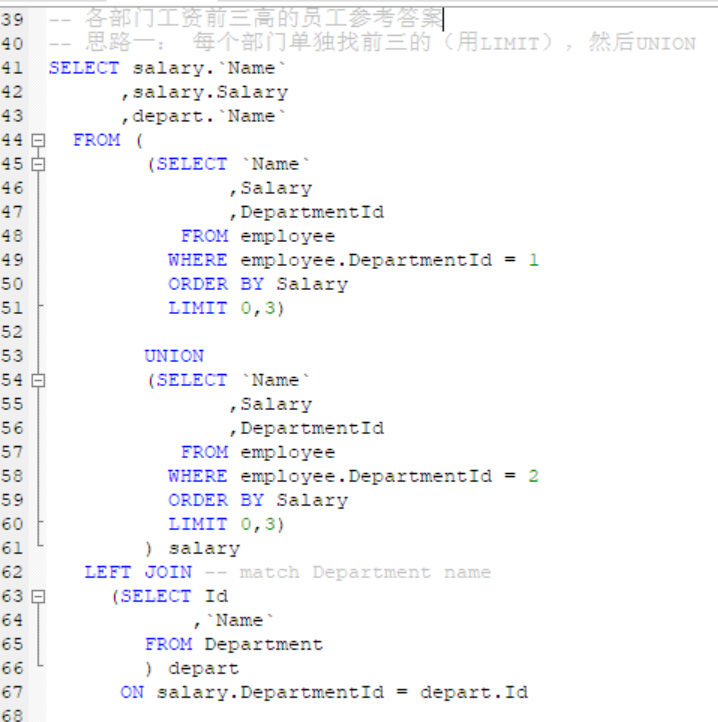Click ',depart.`Name`' on line 43
Screen dimensions: 718x722
point(203,116)
